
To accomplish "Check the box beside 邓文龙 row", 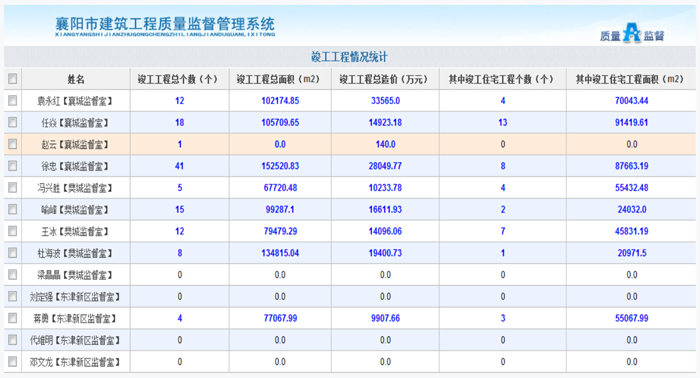I will pos(12,361).
